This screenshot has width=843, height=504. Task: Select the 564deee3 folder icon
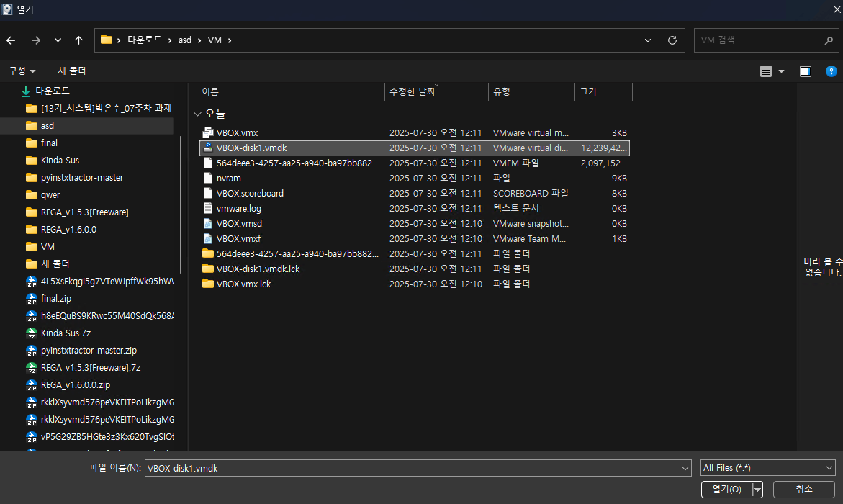(208, 253)
